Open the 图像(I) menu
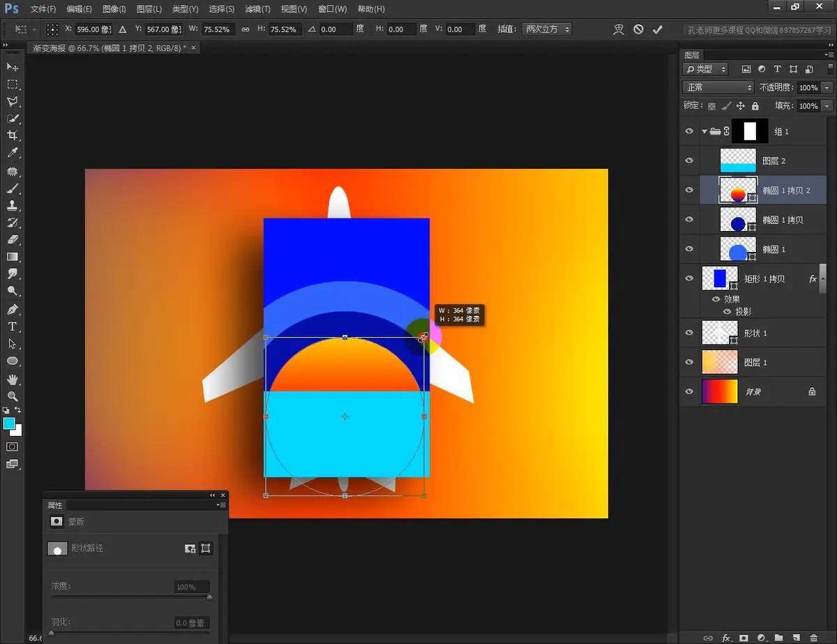Viewport: 837px width, 644px height. [114, 9]
